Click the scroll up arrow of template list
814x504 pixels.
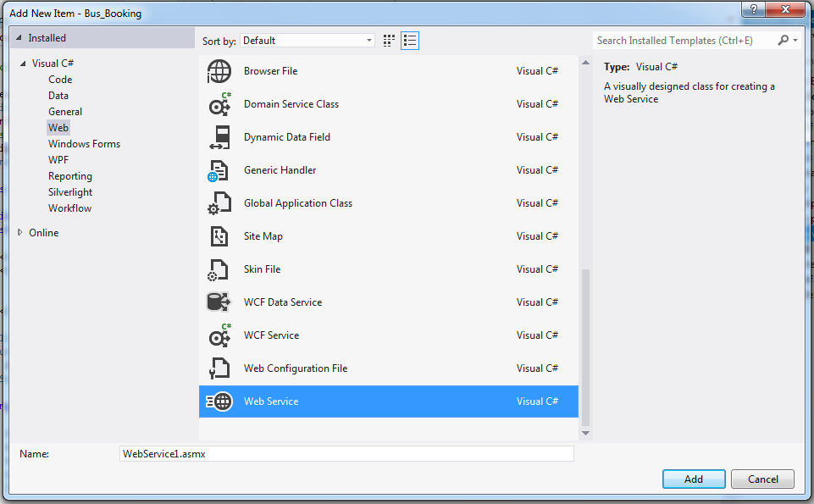pos(585,63)
